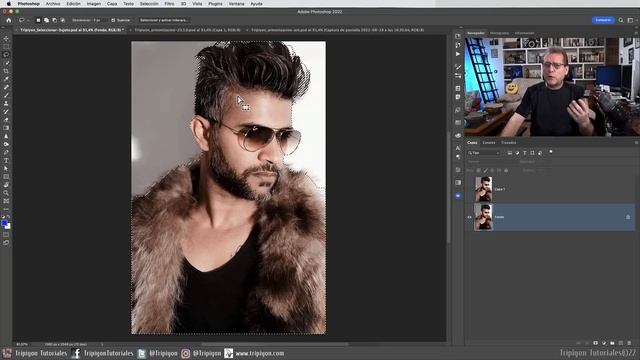Select the Hand tool
Viewport: 640px width, 360px height.
[6, 185]
